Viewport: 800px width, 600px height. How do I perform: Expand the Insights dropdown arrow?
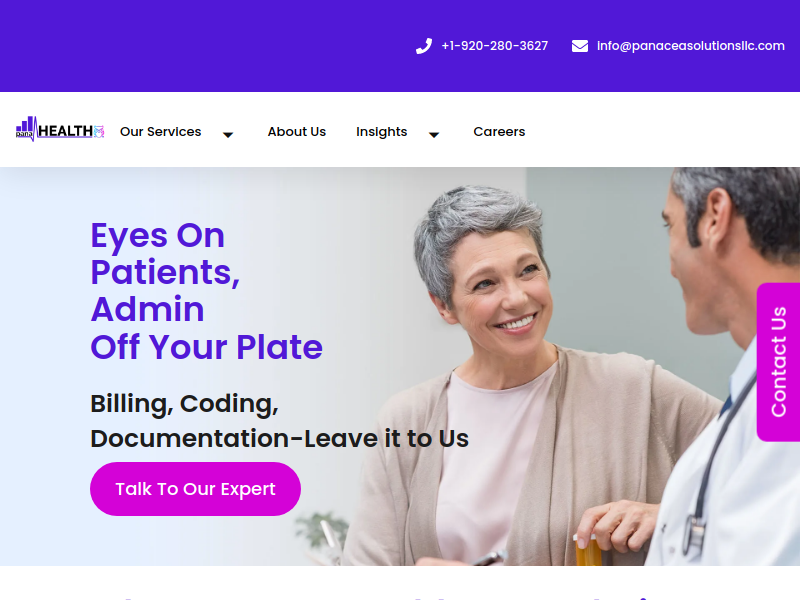pos(434,135)
